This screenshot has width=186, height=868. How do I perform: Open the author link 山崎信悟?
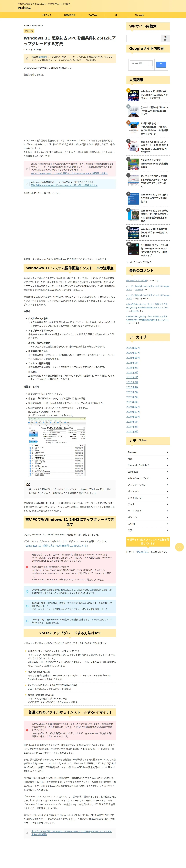[43, 57]
